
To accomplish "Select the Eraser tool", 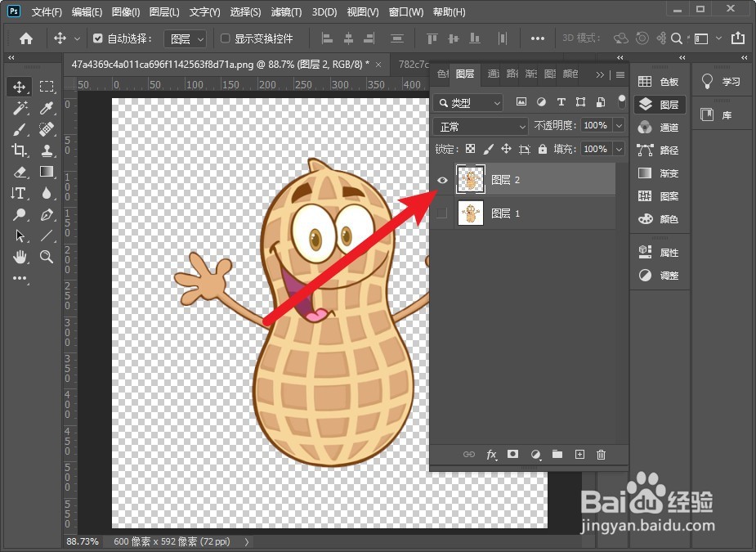I will coord(20,172).
